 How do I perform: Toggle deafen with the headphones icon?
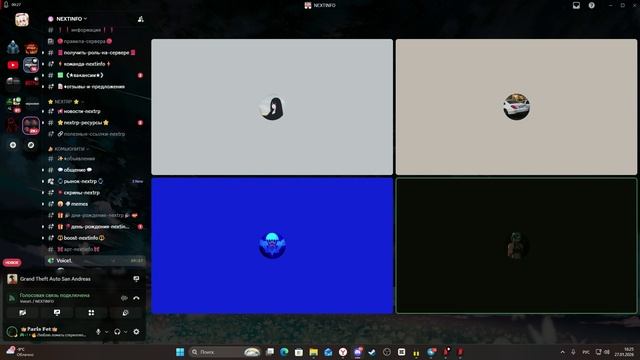click(x=117, y=332)
